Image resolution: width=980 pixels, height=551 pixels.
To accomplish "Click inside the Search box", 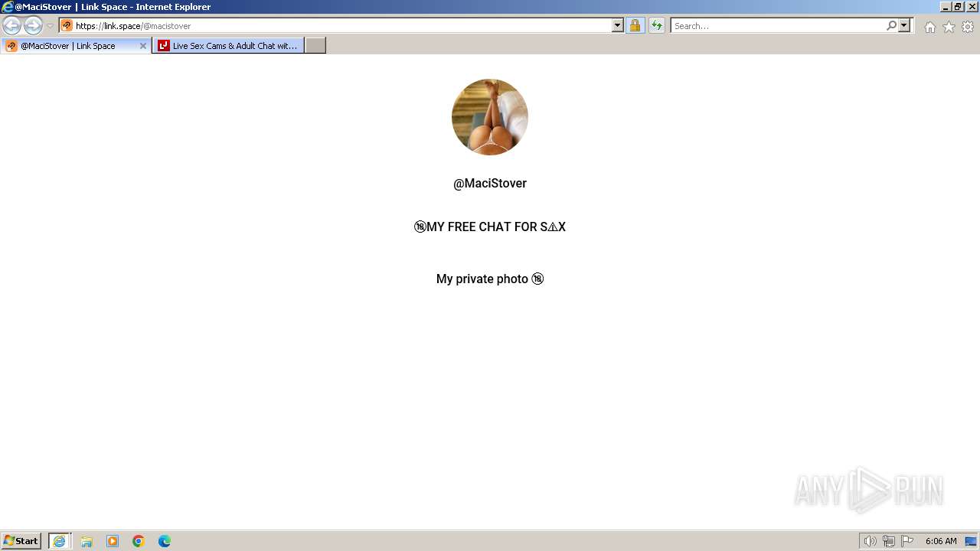I will pos(778,26).
